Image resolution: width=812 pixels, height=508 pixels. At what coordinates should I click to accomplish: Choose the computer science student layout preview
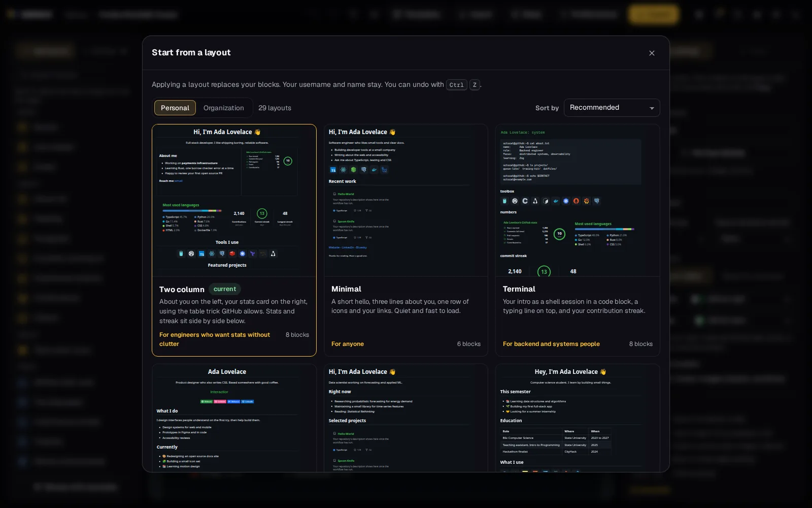[578, 418]
